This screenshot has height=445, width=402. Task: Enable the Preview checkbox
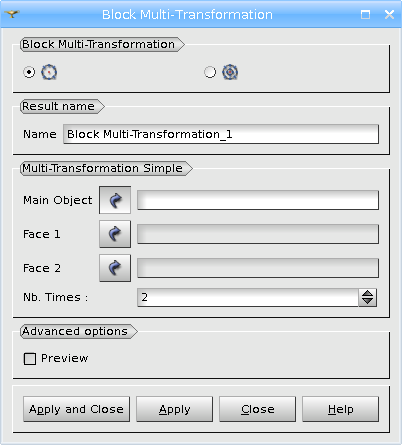30,359
